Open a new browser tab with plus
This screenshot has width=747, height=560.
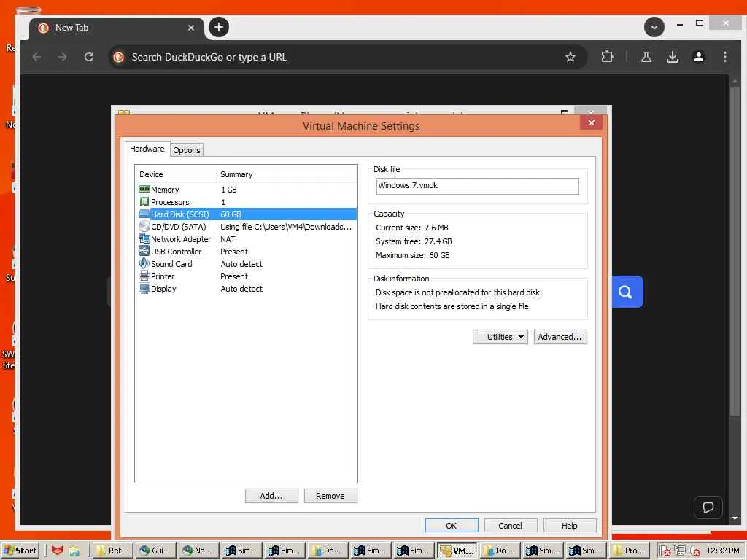pyautogui.click(x=219, y=27)
